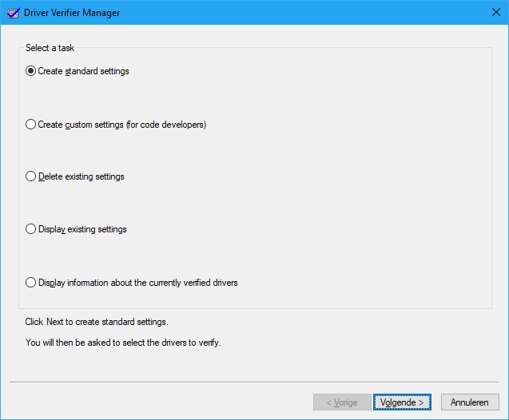Select Display information about currently verified drivers

[x=132, y=283]
